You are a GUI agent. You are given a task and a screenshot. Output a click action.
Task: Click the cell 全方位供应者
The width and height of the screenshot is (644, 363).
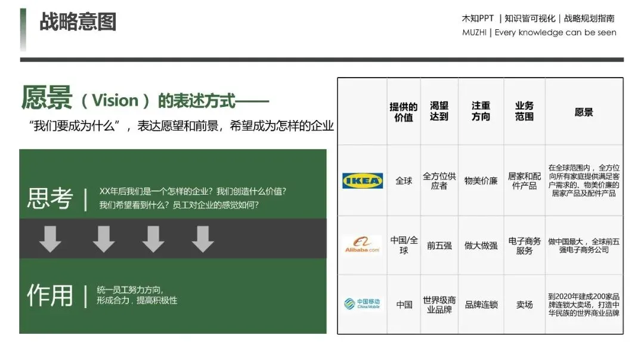pyautogui.click(x=439, y=181)
